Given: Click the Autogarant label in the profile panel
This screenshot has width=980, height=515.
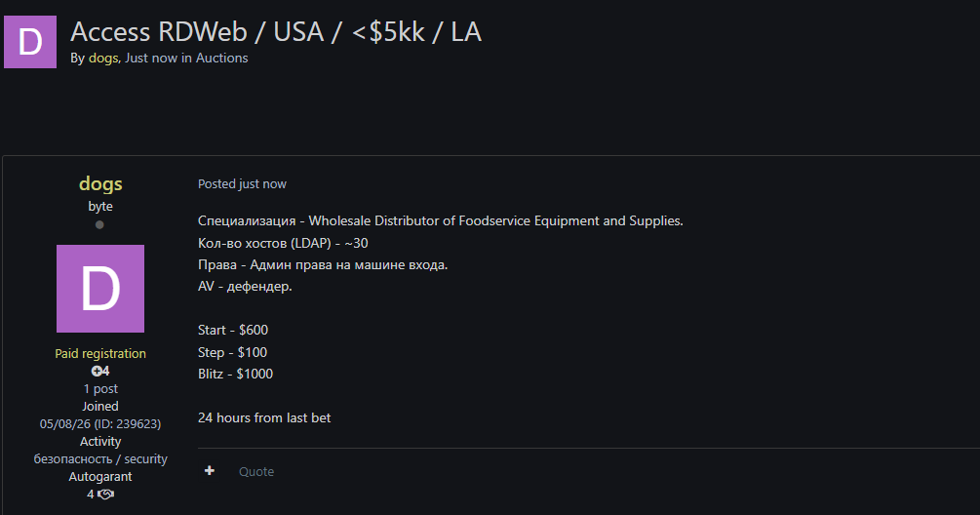Looking at the screenshot, I should (100, 476).
